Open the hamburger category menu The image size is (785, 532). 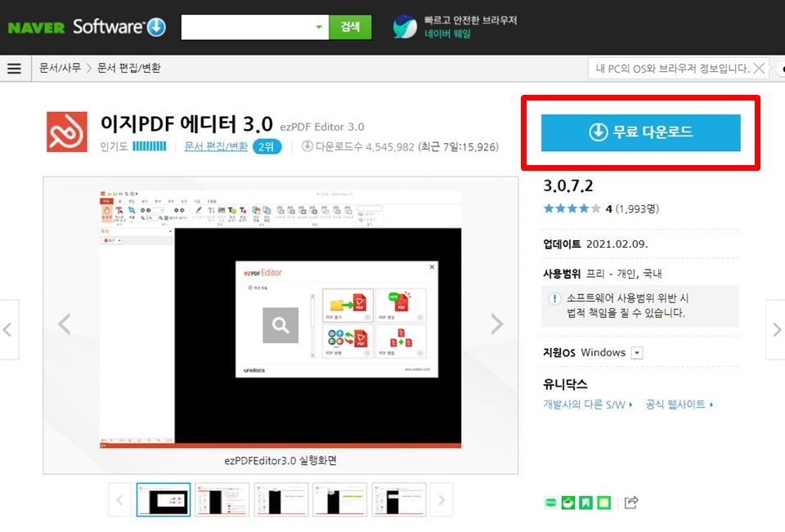pos(15,69)
